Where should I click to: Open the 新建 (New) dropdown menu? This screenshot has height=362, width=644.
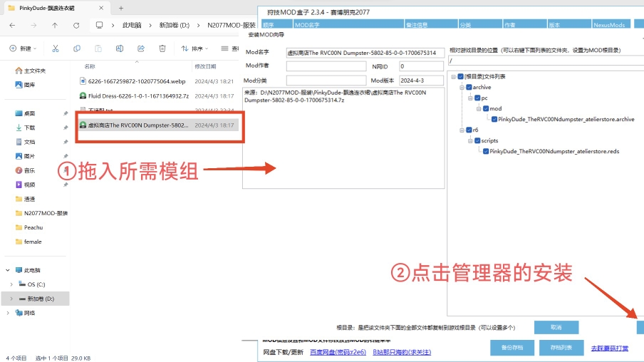23,48
